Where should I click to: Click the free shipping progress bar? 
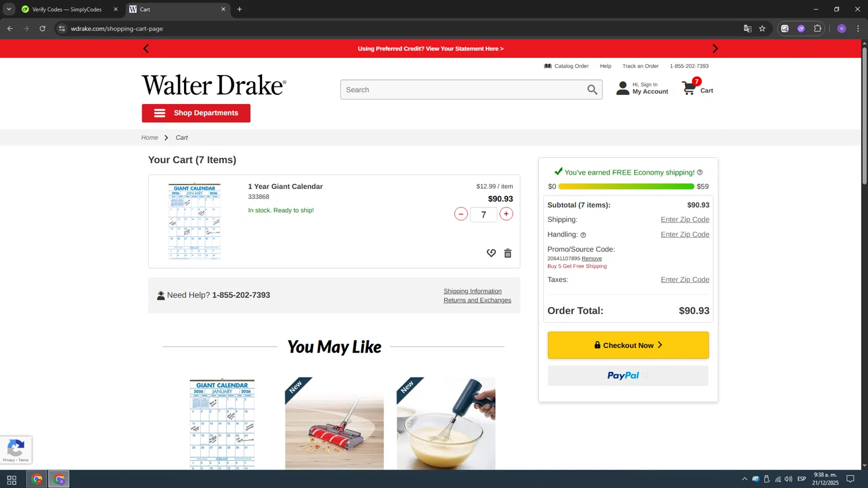tap(626, 187)
